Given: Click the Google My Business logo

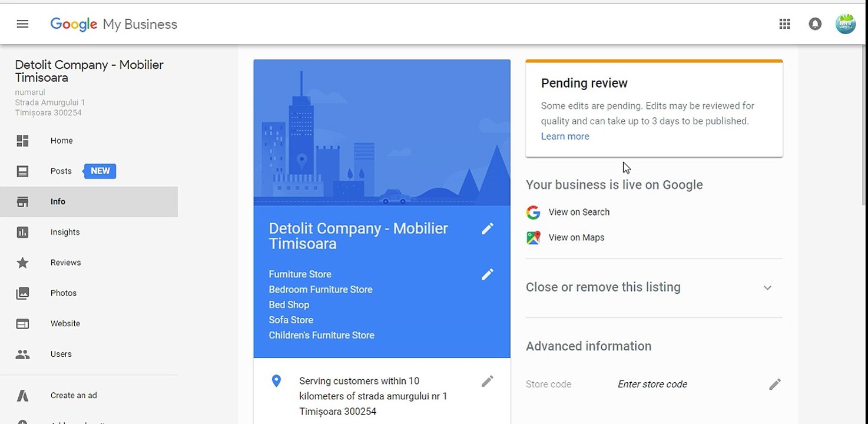Looking at the screenshot, I should coord(114,24).
